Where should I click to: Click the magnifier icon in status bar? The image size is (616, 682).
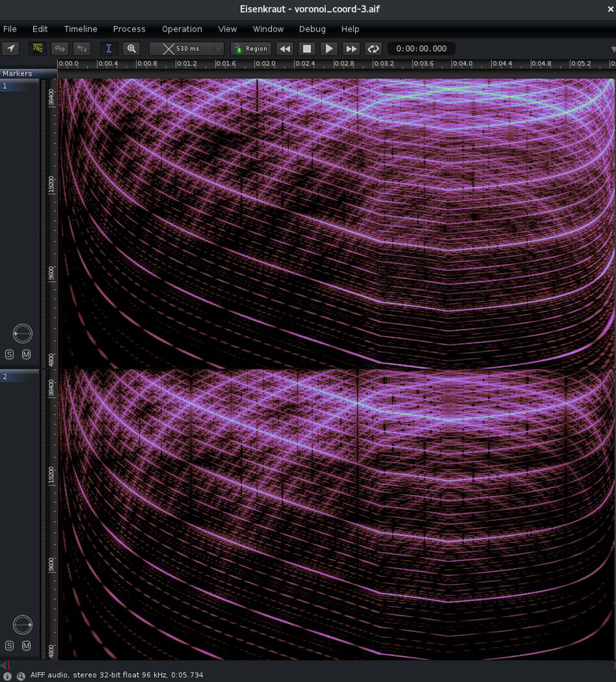(x=20, y=676)
